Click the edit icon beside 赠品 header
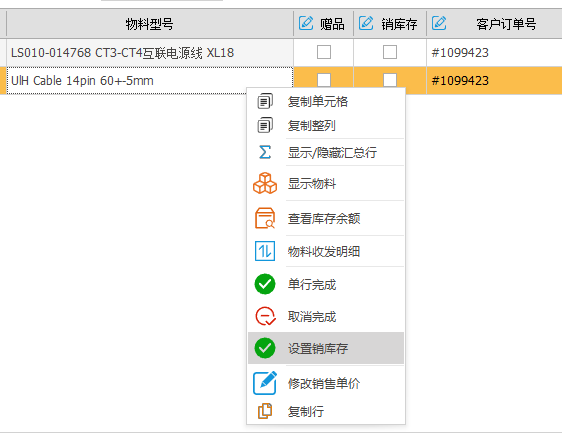The width and height of the screenshot is (562, 440). coord(306,24)
